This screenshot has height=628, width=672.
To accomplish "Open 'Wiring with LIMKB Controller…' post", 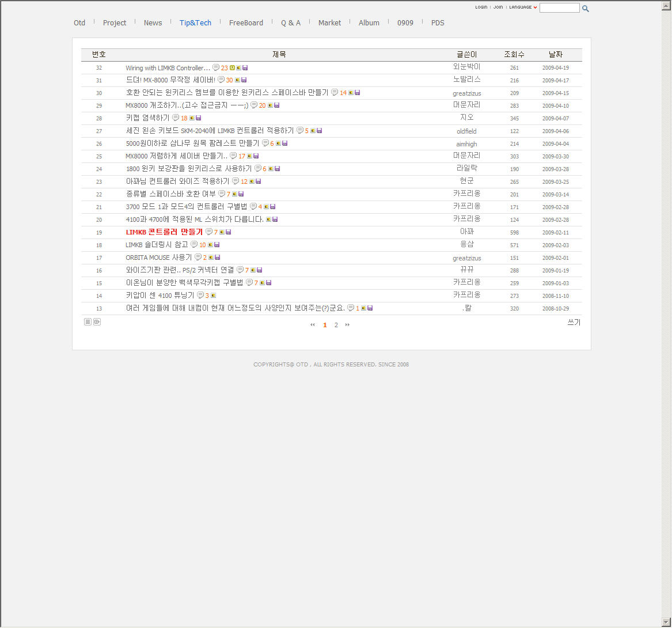I will coord(168,68).
